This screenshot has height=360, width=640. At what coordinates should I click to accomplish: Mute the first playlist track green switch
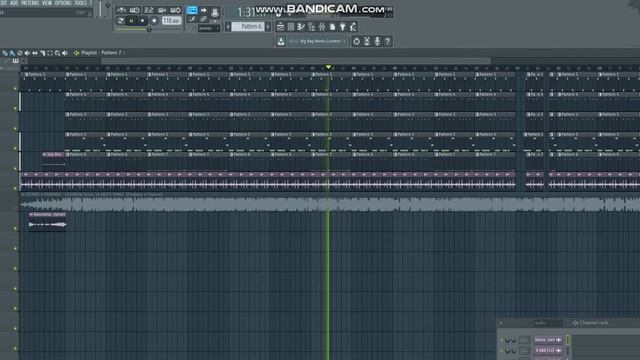(15, 88)
